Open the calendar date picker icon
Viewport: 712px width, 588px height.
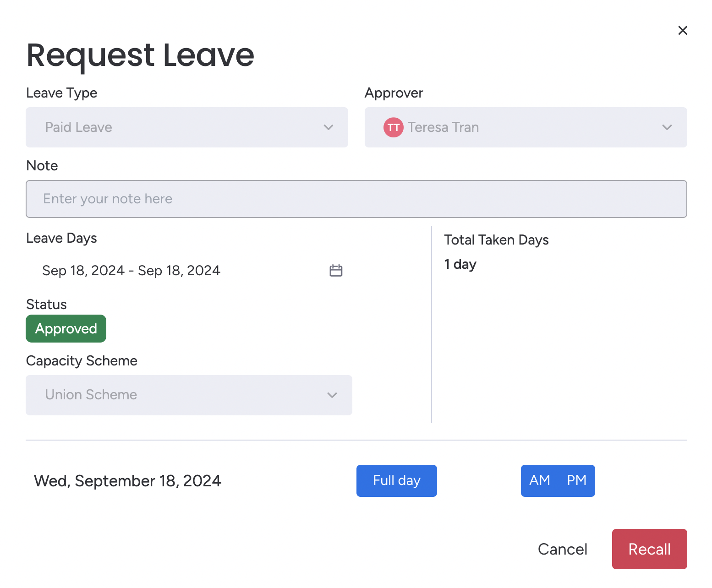(x=336, y=270)
